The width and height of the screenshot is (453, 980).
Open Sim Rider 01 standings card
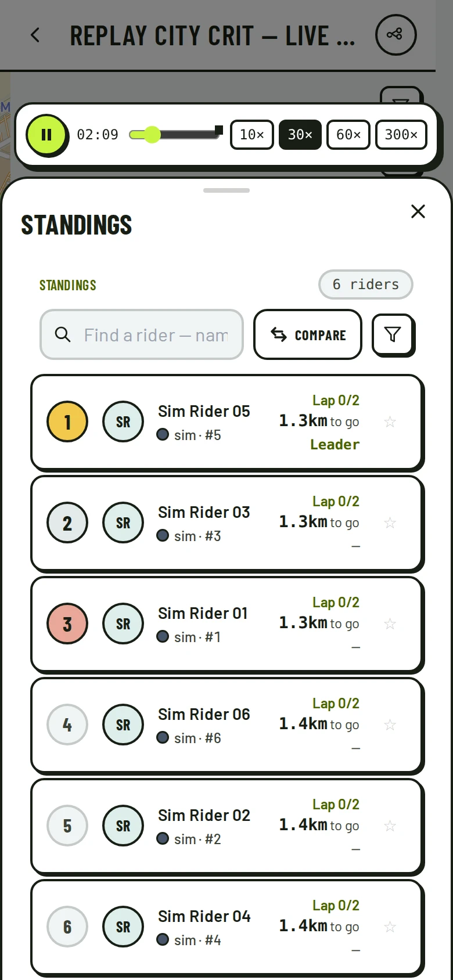coord(227,624)
